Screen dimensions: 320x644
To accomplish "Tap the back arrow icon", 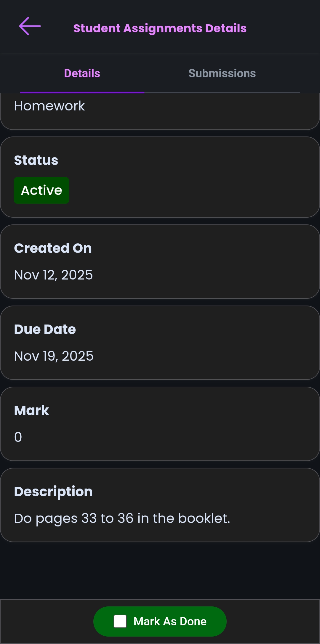I will pos(30,26).
